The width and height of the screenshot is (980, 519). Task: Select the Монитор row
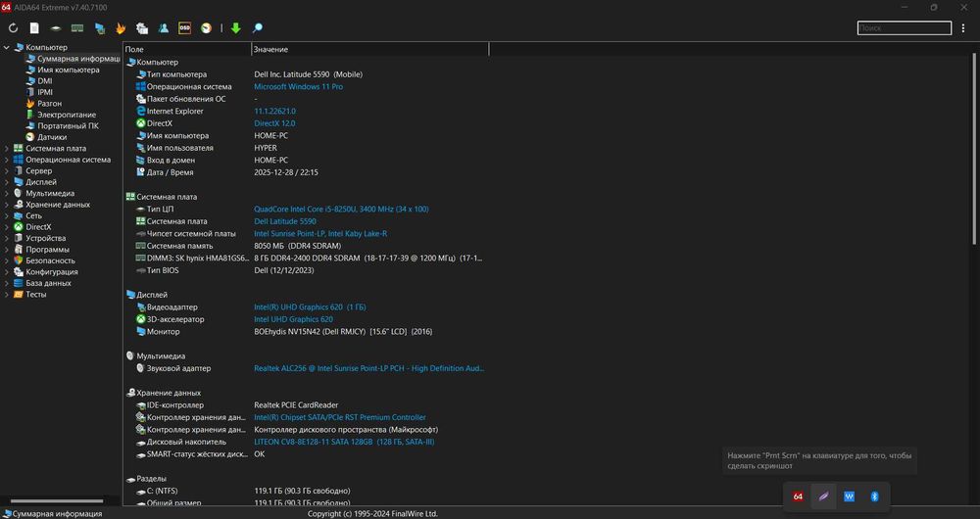(x=306, y=332)
